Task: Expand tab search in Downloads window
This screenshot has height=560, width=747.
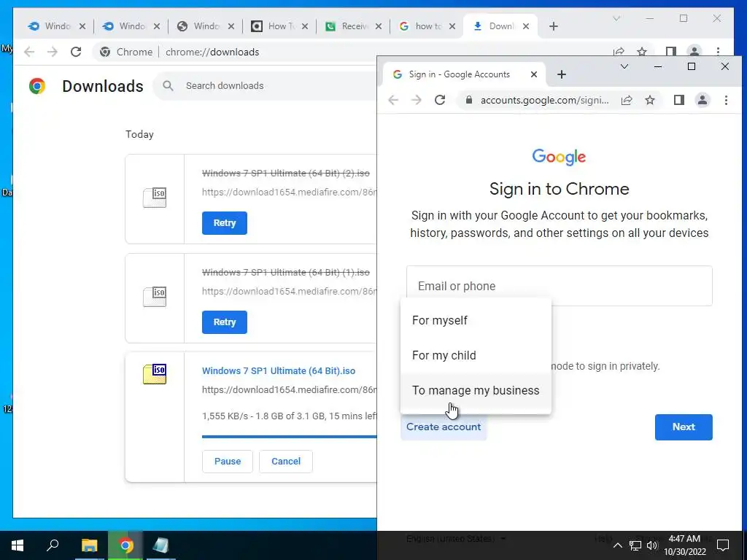Action: (616, 18)
